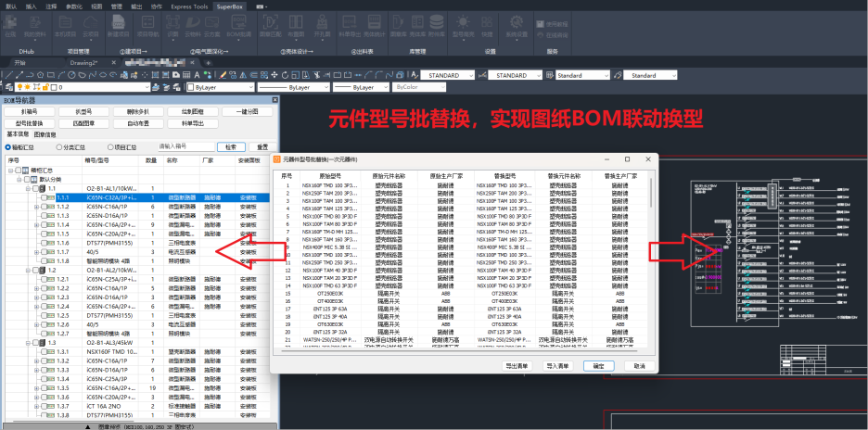Tick the checkbox of row 1.1.8
This screenshot has width=868, height=430.
pyautogui.click(x=45, y=260)
